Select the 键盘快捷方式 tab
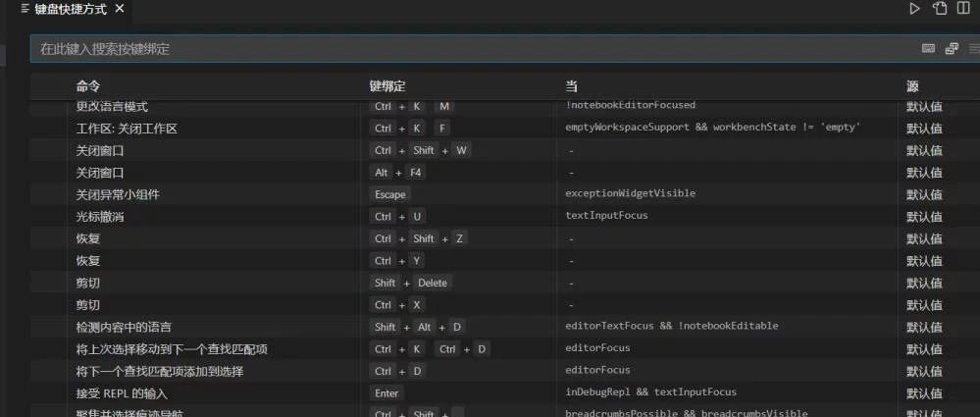 pyautogui.click(x=73, y=9)
